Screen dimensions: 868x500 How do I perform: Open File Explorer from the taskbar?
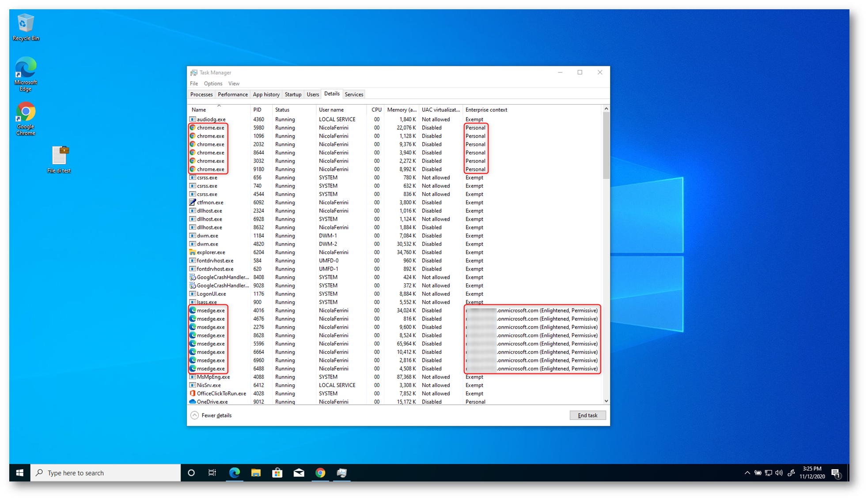point(256,473)
